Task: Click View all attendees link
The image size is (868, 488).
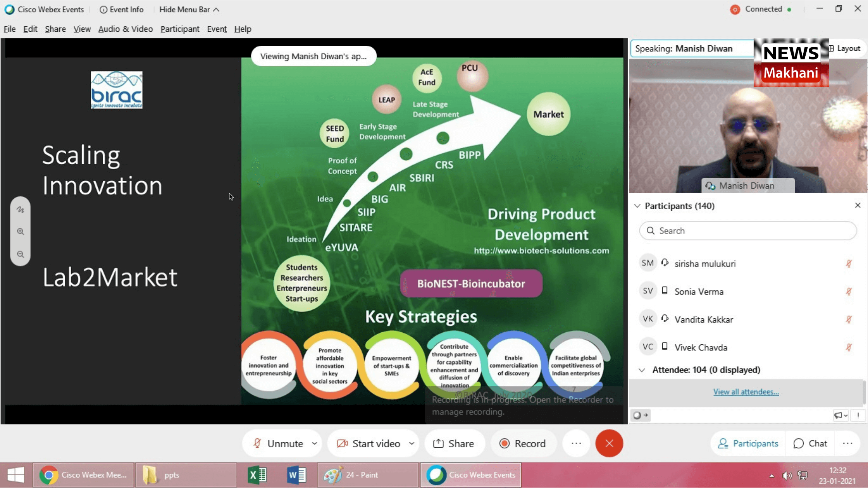Action: [746, 392]
